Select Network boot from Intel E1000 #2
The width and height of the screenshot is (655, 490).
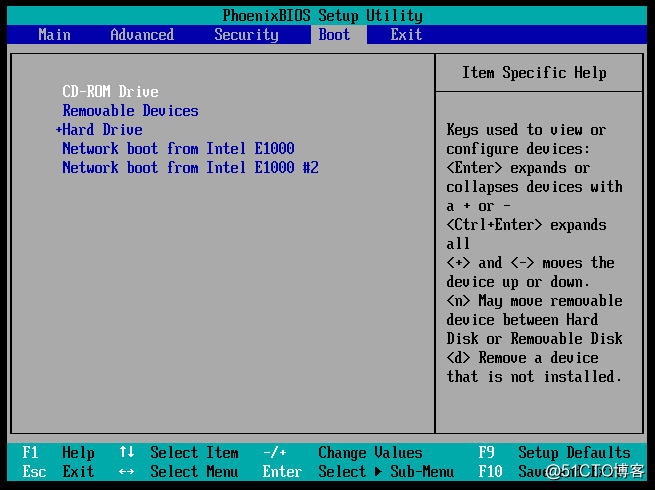[190, 168]
